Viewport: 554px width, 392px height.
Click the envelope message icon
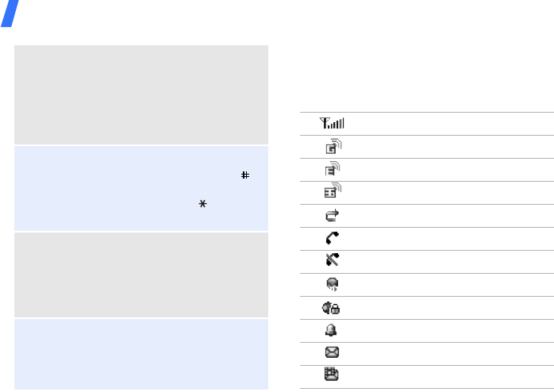pos(333,354)
